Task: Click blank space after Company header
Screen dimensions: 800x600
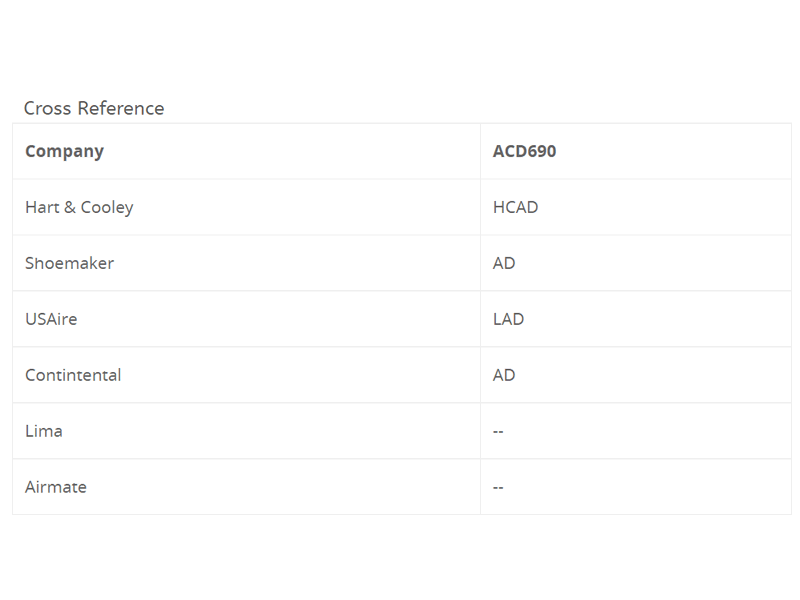Action: tap(291, 152)
